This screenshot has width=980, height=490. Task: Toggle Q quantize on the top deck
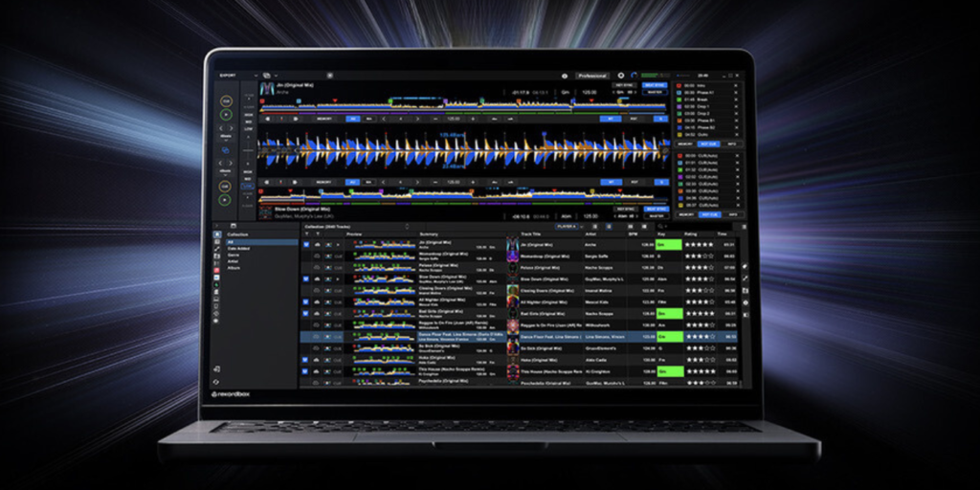[x=661, y=119]
